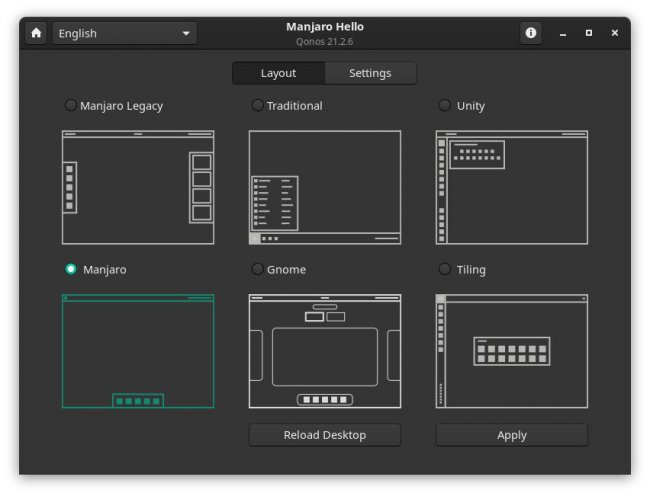Select the Manjaro radio button

[x=71, y=269]
